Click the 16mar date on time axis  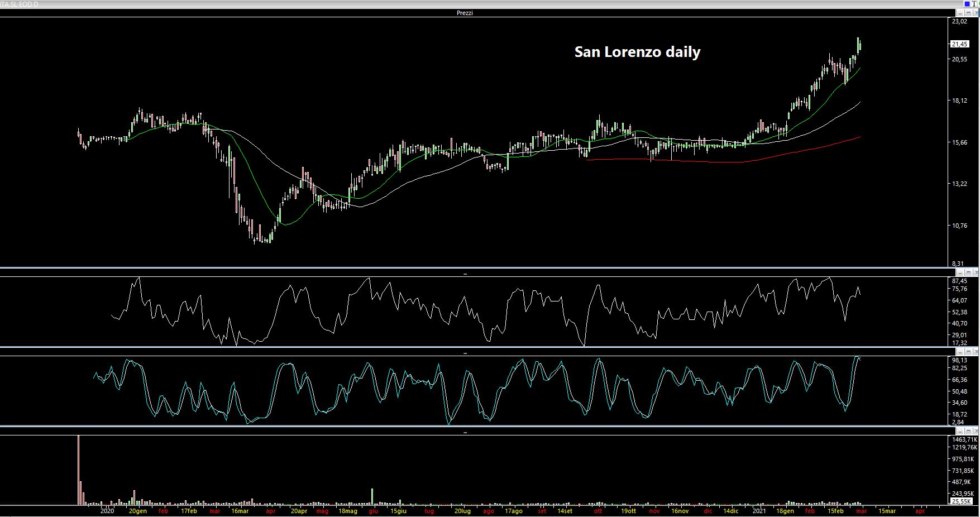240,511
